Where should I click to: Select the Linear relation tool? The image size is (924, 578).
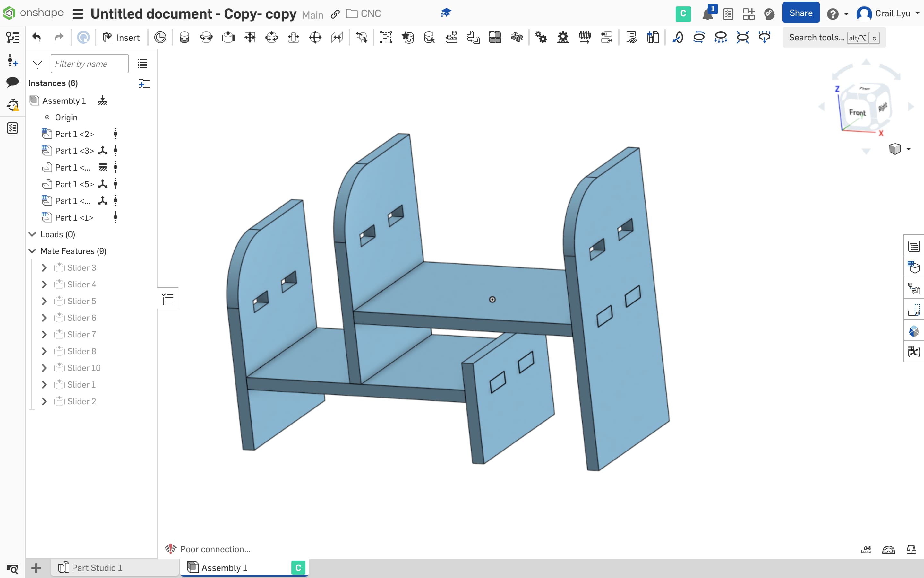(x=606, y=37)
